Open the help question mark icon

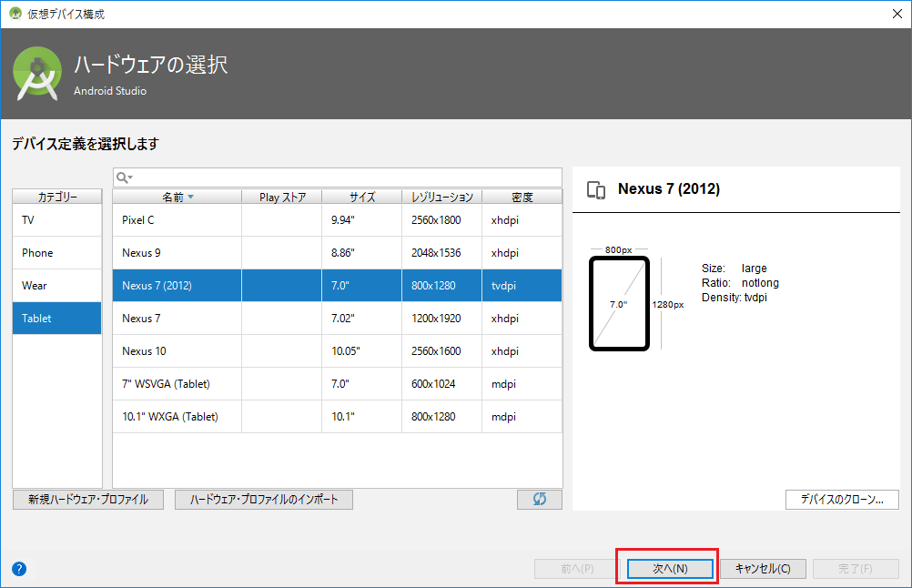point(19,569)
